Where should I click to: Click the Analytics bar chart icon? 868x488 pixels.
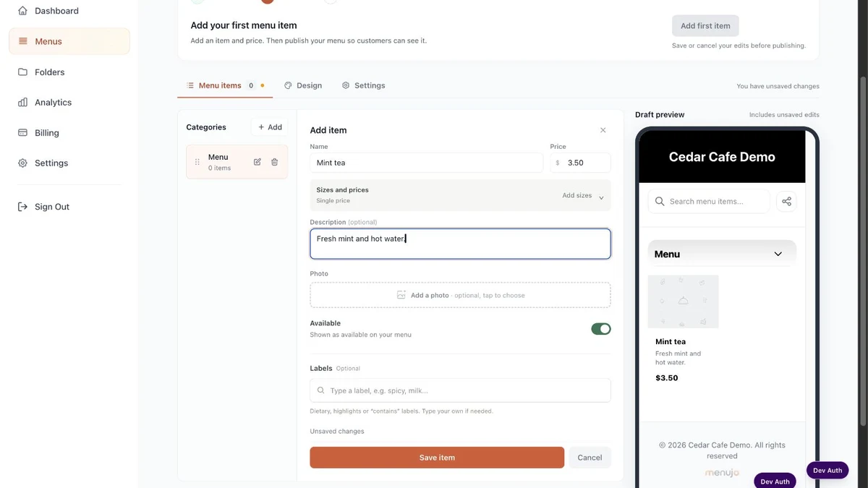pos(22,103)
